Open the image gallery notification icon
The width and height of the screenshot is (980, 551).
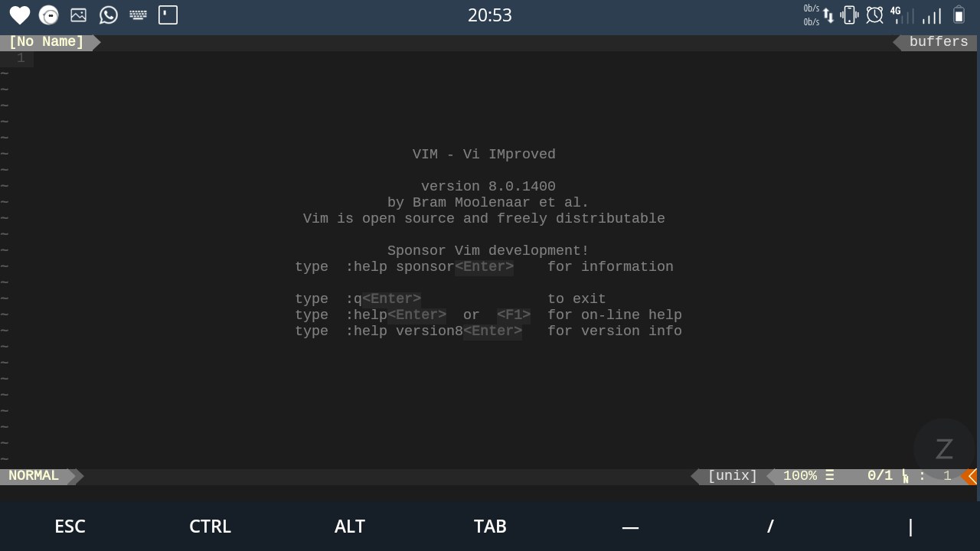coord(78,15)
